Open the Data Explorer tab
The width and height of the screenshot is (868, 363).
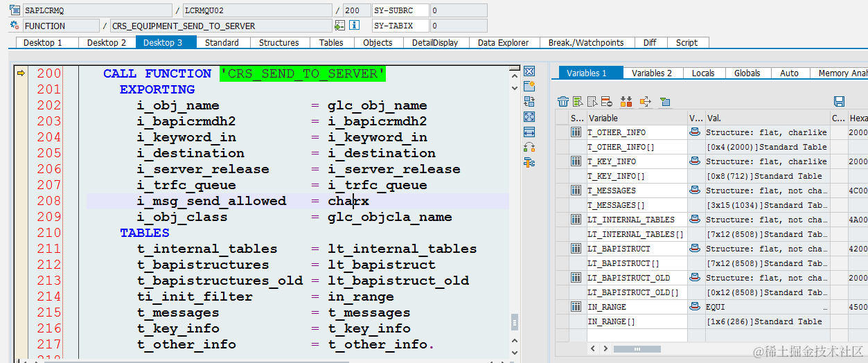click(504, 42)
